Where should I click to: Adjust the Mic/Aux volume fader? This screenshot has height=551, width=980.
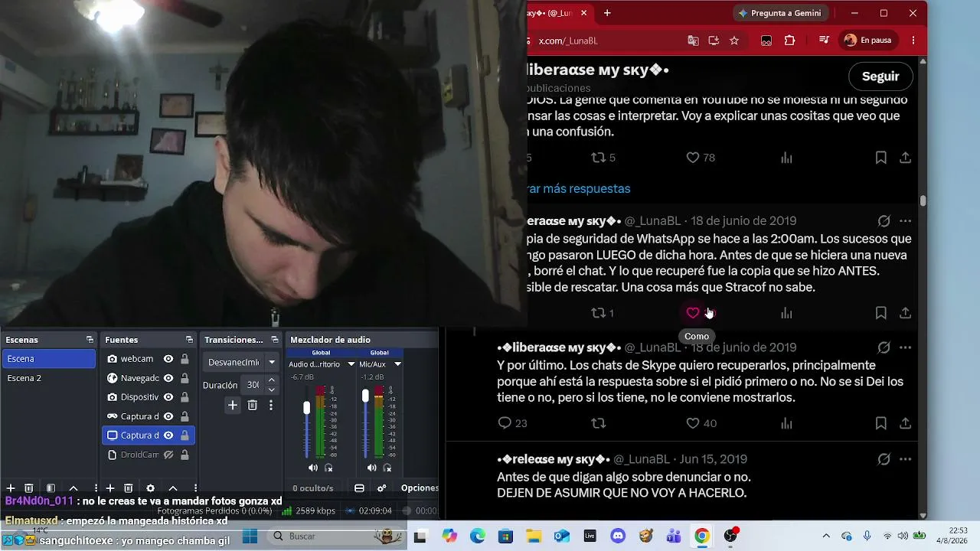[x=365, y=396]
